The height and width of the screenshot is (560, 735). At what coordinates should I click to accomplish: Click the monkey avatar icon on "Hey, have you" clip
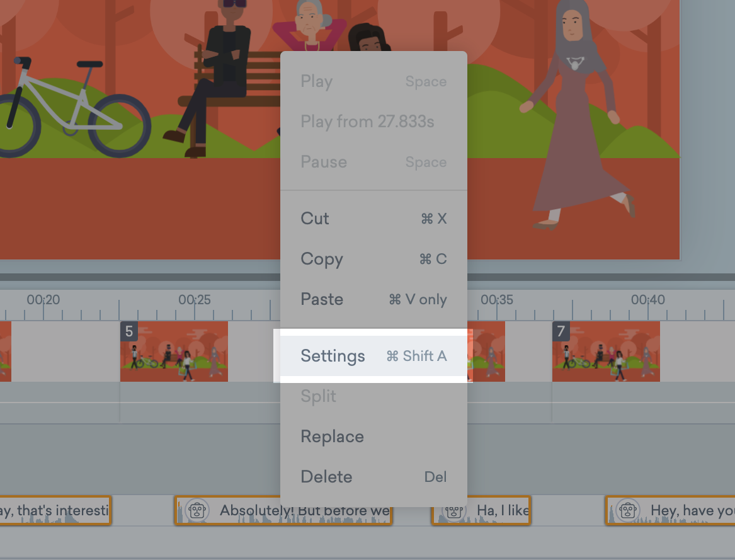pyautogui.click(x=629, y=510)
